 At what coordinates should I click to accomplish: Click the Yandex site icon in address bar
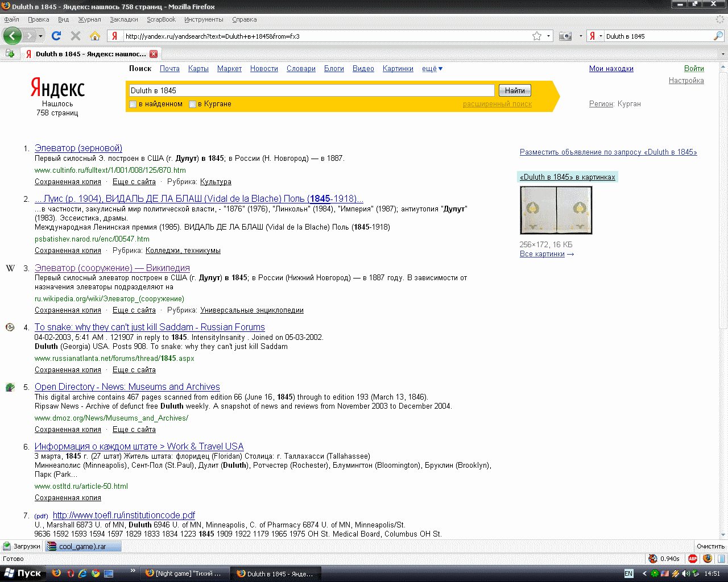tap(114, 36)
